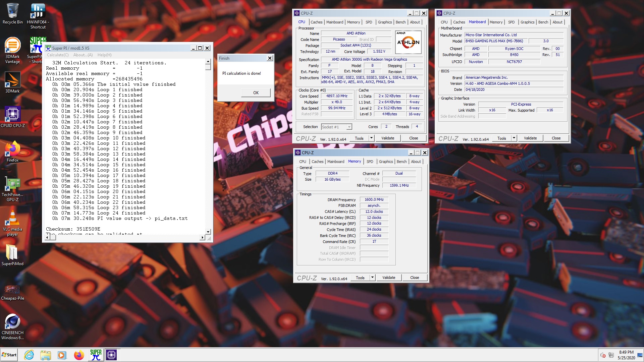Open the 3DMark desktop icon

point(12,82)
